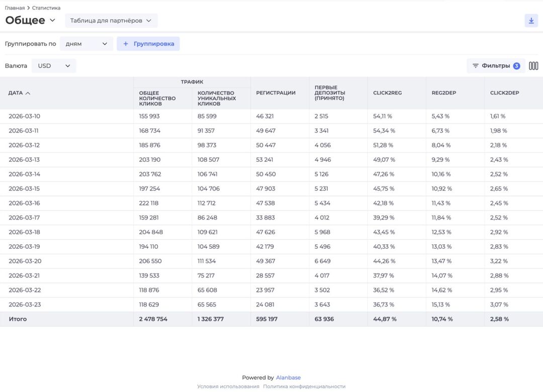Click breadcrumb chevron after Главная
The image size is (543, 392).
(x=28, y=8)
